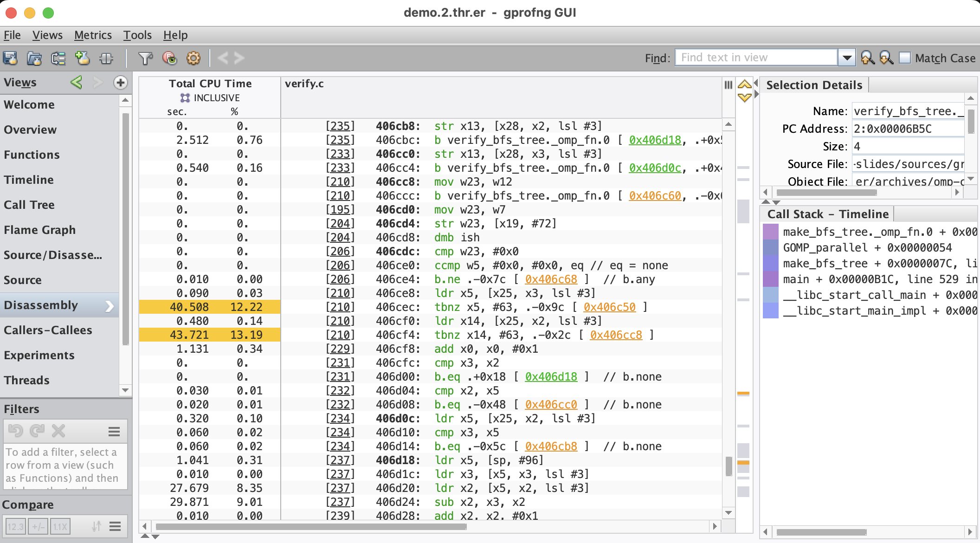Viewport: 980px width, 543px height.
Task: Open the Filters panel hamburger menu
Action: click(114, 432)
